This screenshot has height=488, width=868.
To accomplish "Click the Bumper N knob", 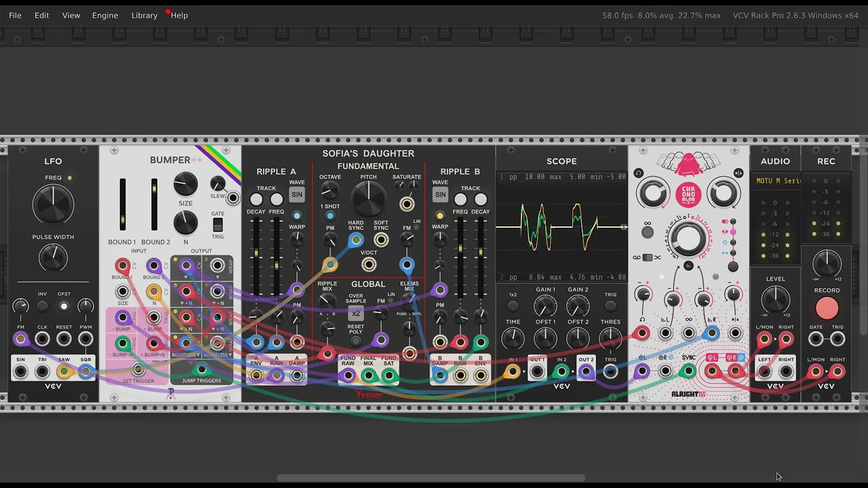I will pos(185,222).
